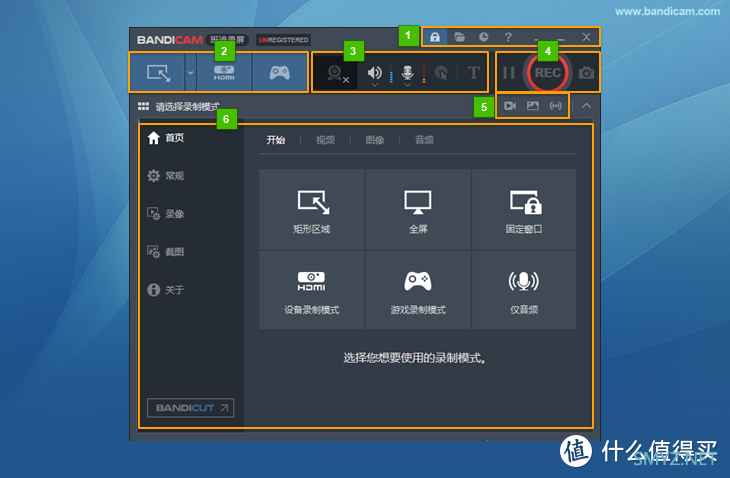Select game recording mode in toolbar

click(x=279, y=73)
